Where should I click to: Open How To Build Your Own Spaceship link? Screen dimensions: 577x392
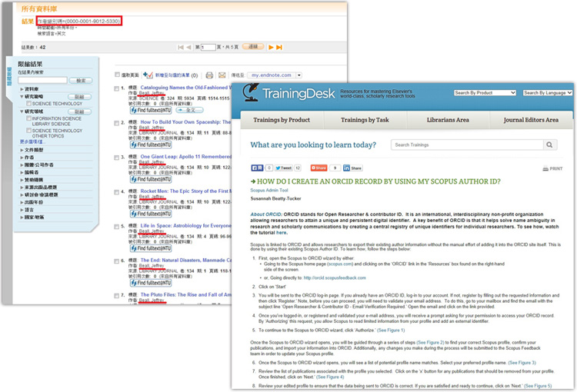point(185,122)
